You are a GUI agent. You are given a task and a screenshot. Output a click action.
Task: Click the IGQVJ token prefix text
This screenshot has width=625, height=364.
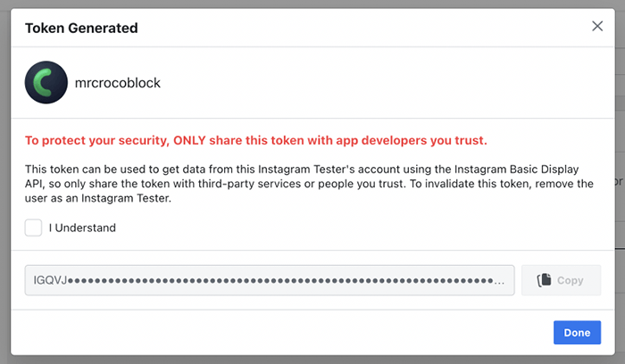point(50,280)
